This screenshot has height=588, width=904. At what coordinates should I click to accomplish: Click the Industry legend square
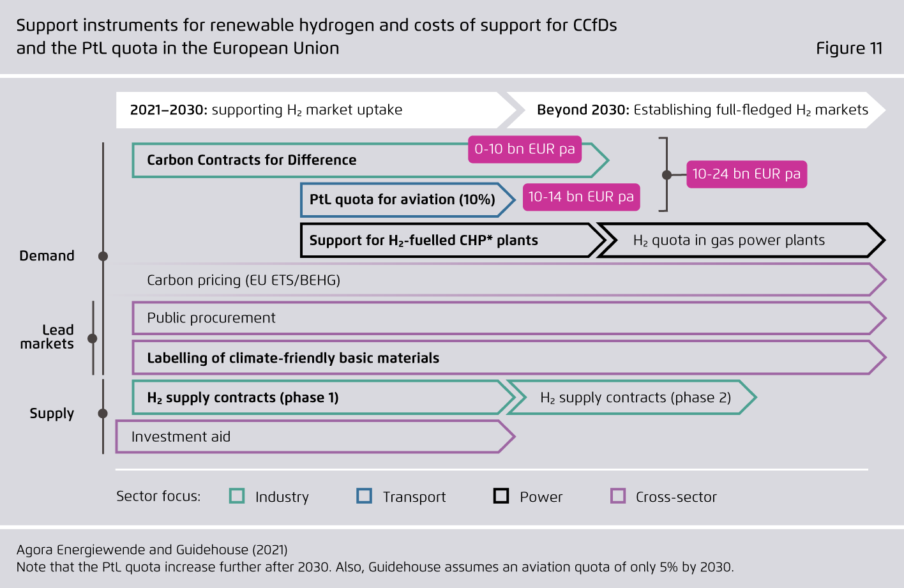[237, 496]
